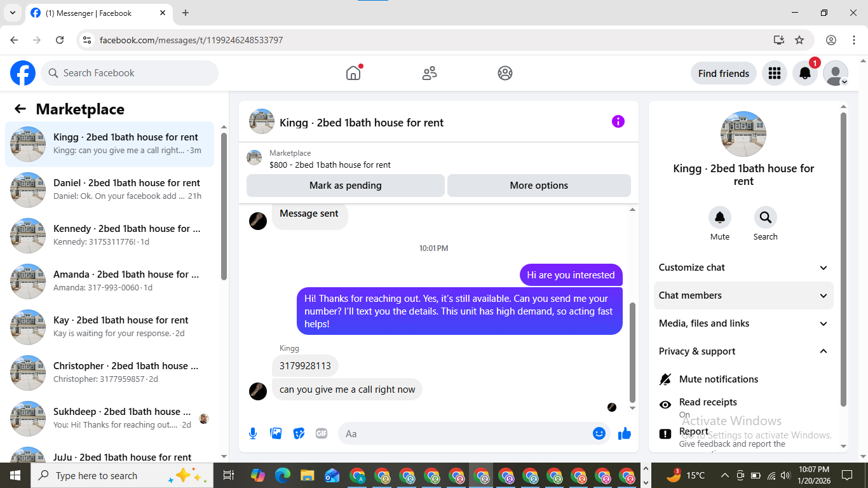Open conversation information purple icon
This screenshot has width=868, height=488.
click(x=618, y=122)
